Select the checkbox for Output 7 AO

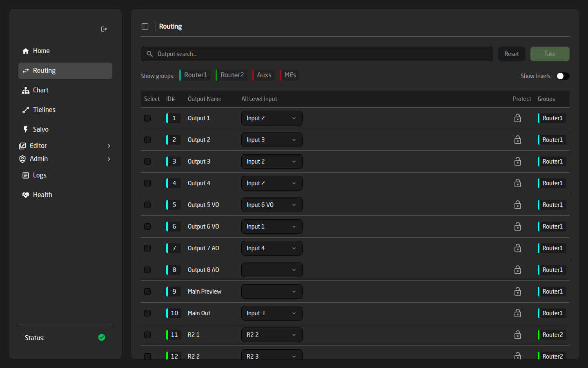[147, 248]
